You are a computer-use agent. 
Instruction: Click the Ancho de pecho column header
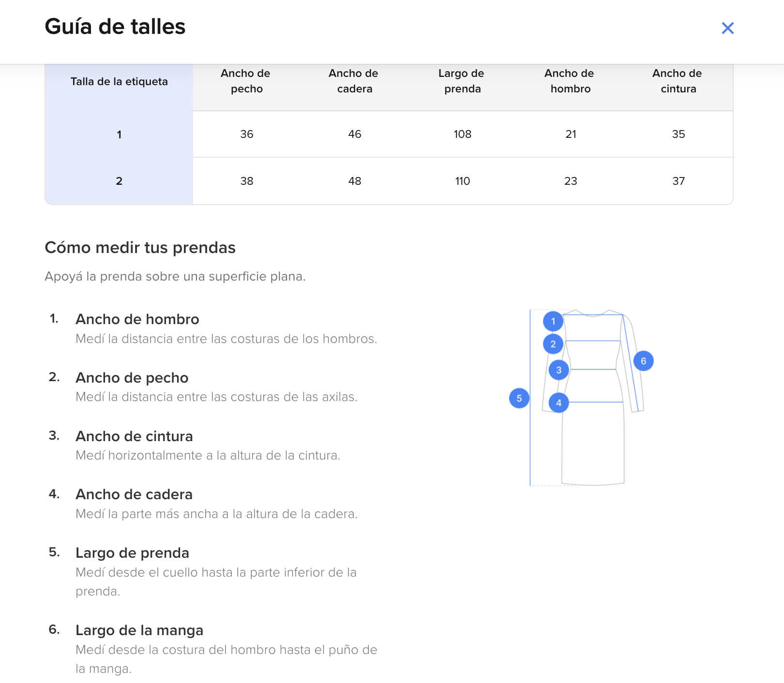point(246,81)
